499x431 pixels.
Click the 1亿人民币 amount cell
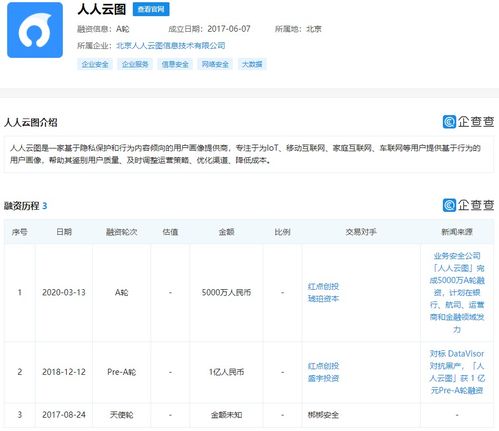(226, 372)
